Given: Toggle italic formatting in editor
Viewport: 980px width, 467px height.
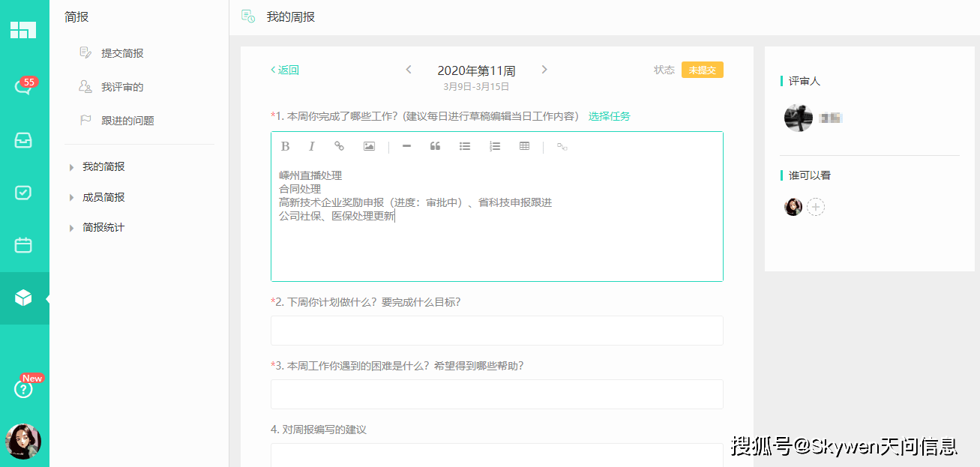Looking at the screenshot, I should coord(312,146).
